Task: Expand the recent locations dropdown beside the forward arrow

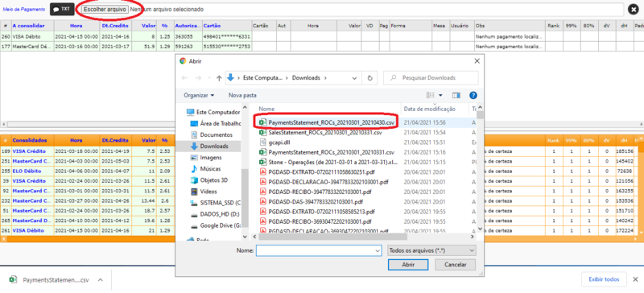Action: pos(209,77)
